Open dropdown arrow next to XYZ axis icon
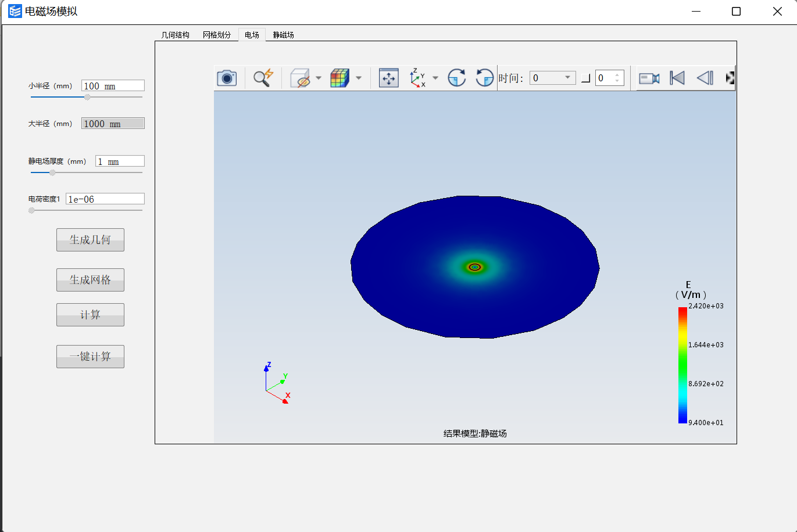The width and height of the screenshot is (797, 532). [x=435, y=78]
